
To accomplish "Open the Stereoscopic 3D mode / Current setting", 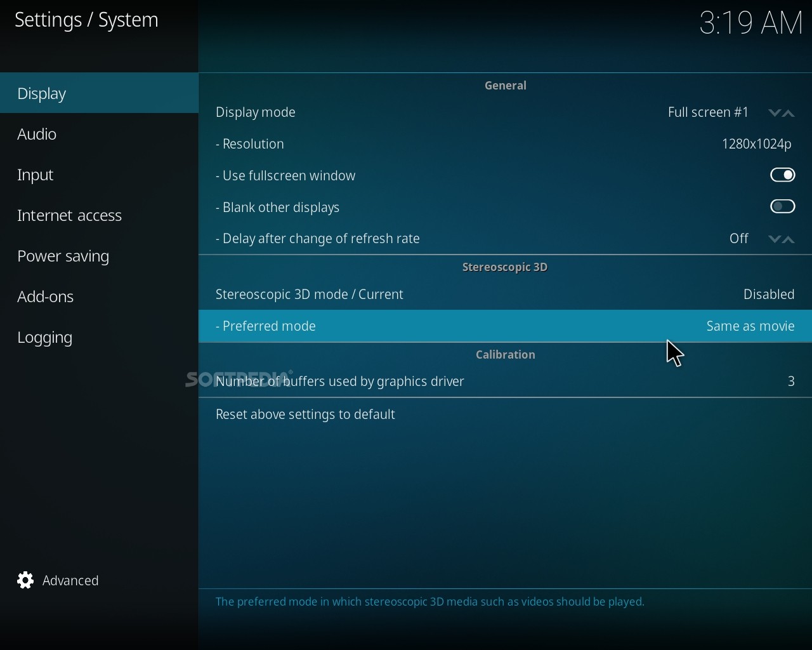I will pyautogui.click(x=506, y=295).
